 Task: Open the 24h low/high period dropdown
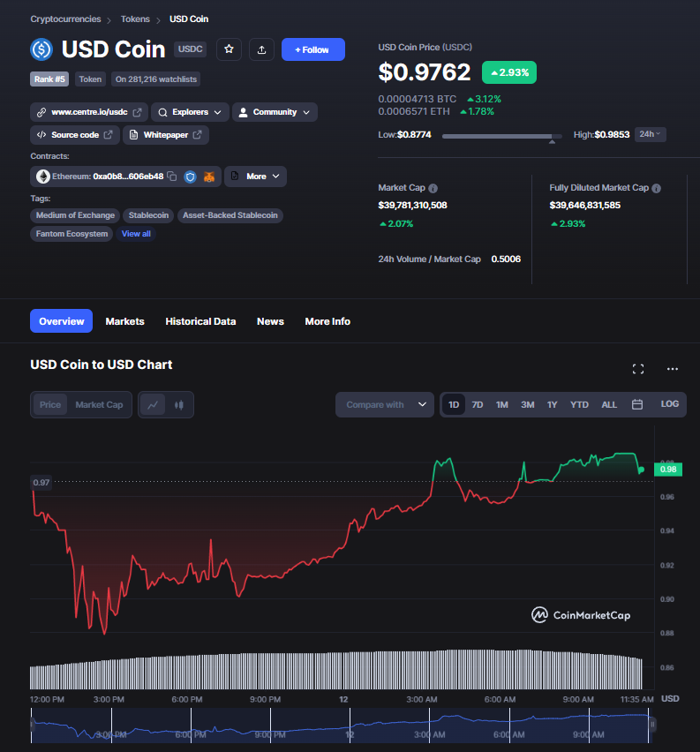point(650,134)
